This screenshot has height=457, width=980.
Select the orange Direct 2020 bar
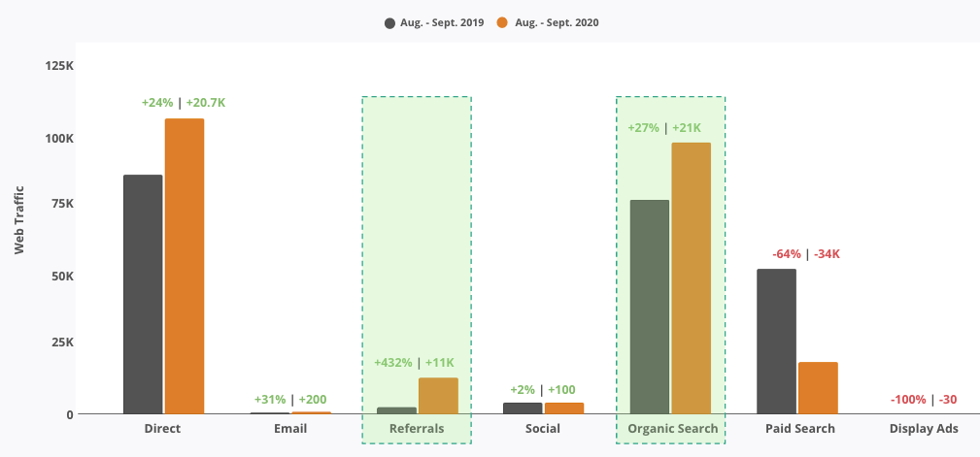(185, 266)
